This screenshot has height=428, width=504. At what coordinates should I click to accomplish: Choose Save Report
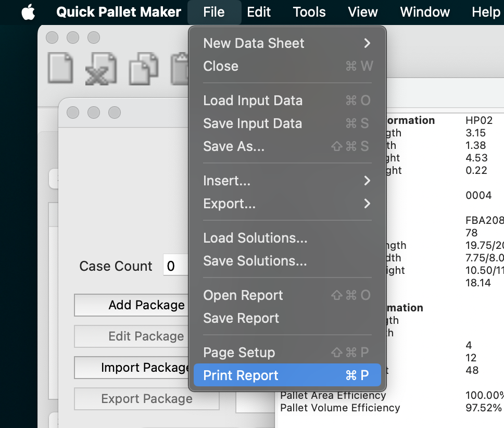point(287,318)
